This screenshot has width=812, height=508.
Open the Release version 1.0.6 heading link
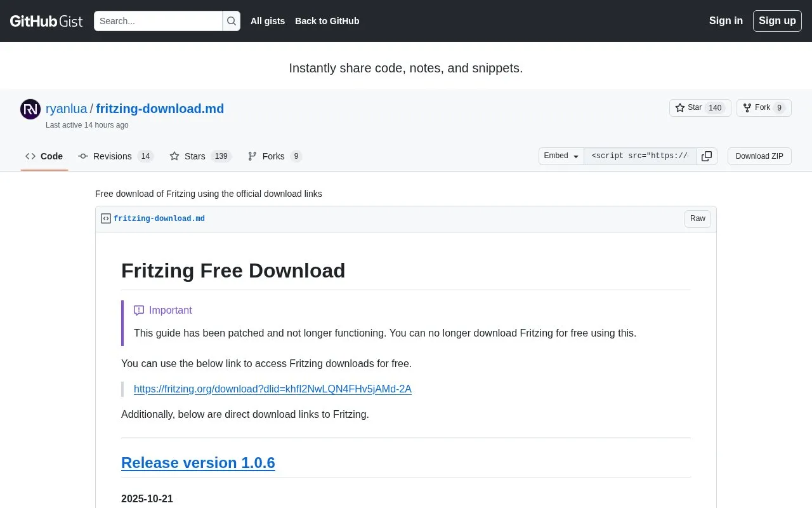198,463
